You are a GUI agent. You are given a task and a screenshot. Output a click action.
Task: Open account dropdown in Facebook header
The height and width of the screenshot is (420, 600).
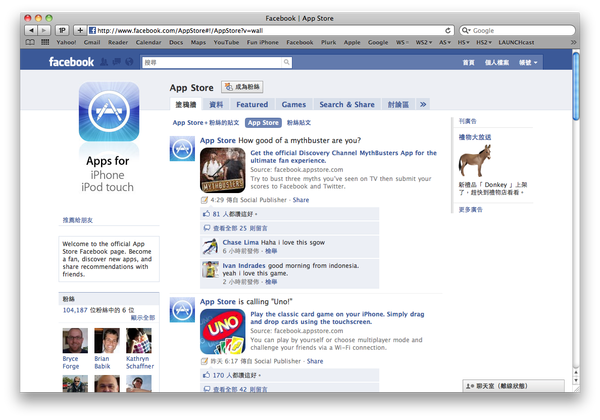point(528,62)
